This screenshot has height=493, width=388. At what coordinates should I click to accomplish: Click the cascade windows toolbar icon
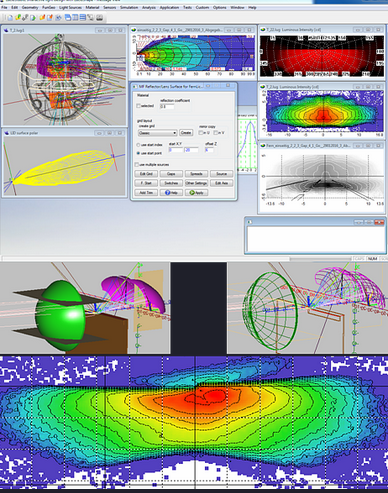coord(68,17)
